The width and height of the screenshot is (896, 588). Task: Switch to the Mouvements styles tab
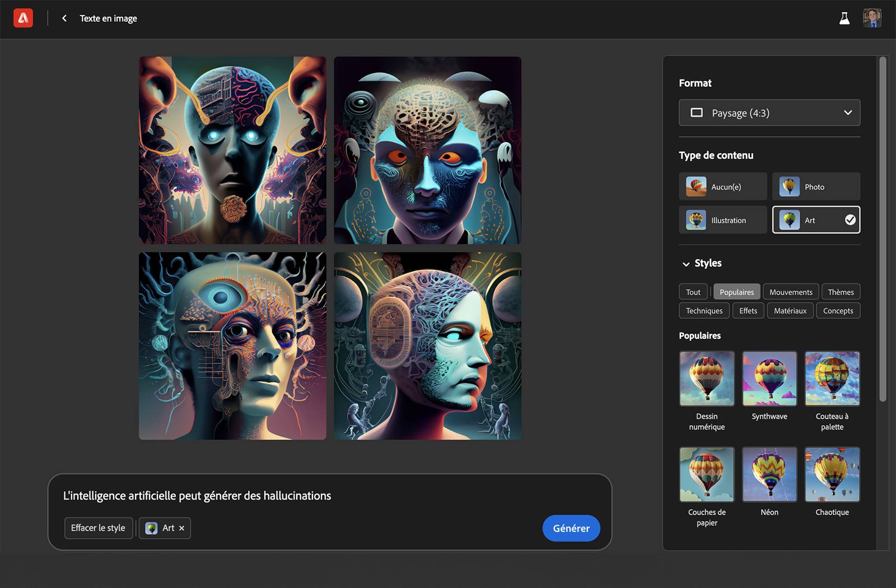click(x=790, y=291)
